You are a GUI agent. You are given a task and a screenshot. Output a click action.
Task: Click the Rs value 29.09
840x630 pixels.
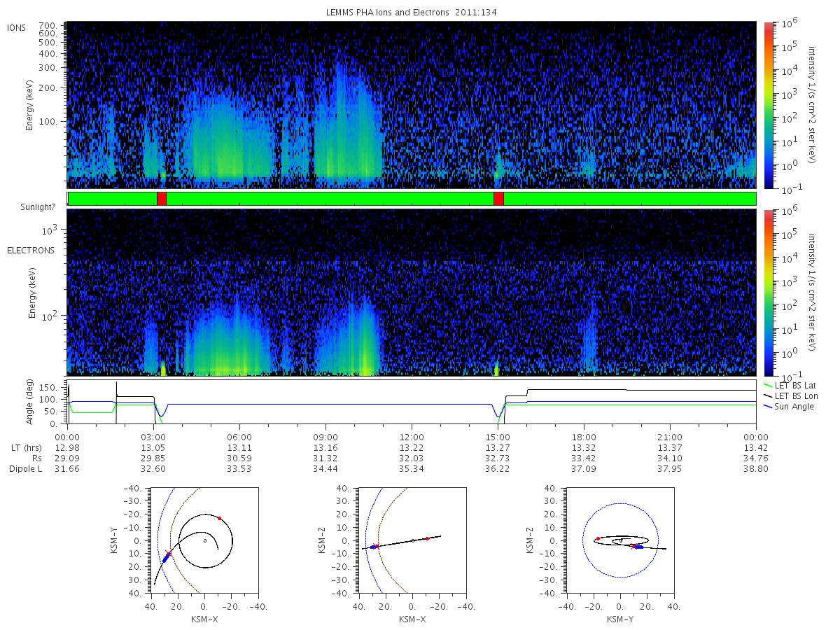(67, 458)
